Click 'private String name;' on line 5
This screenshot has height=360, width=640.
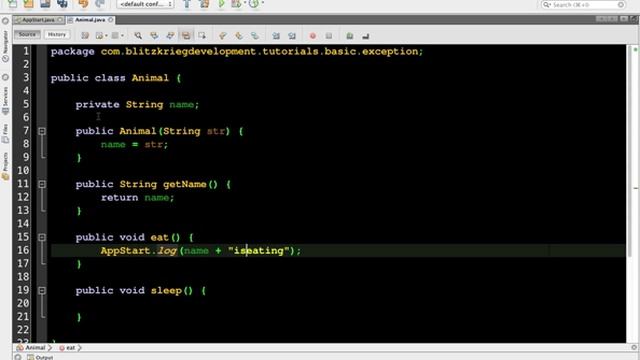[137, 104]
